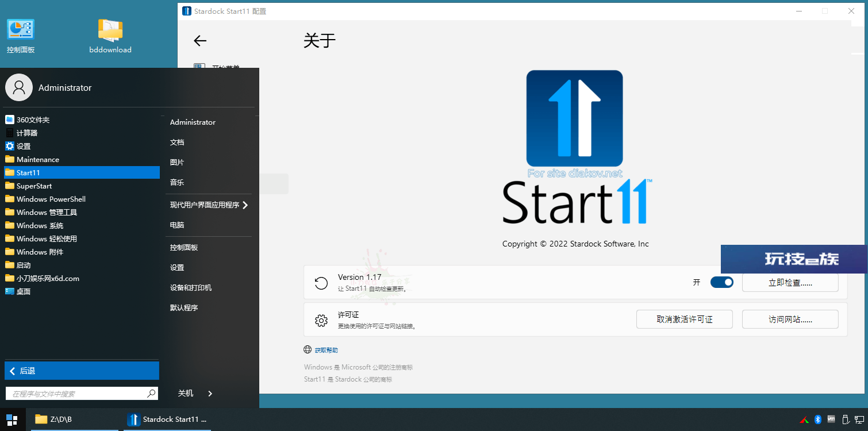
Task: Click the 后退 button in start menu
Action: 82,371
